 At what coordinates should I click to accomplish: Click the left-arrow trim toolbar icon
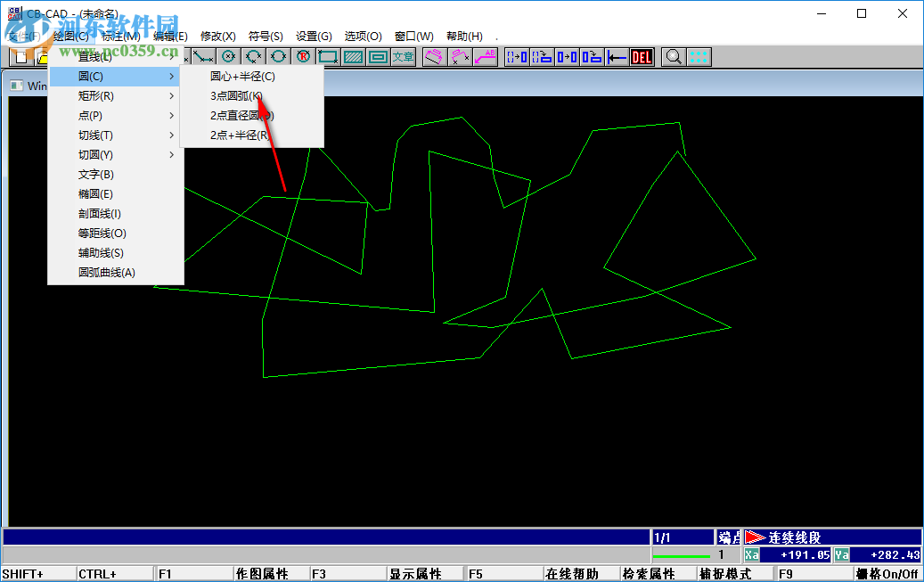point(615,56)
